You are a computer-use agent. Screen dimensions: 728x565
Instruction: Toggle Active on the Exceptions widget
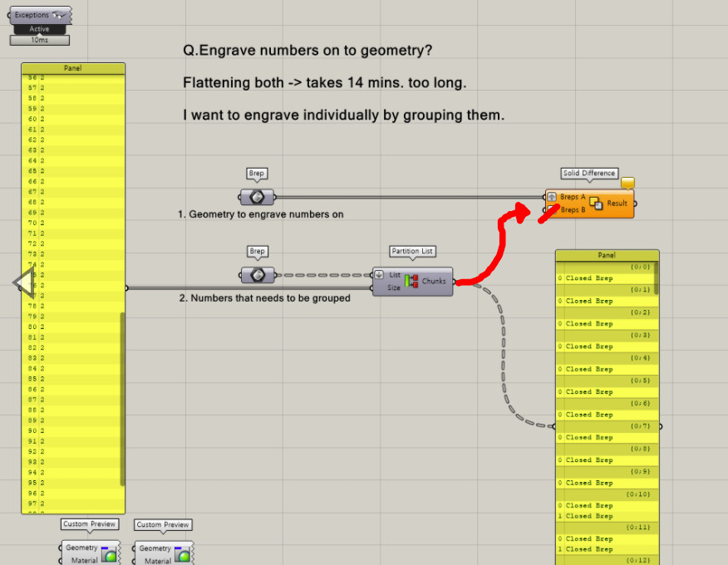[x=39, y=27]
